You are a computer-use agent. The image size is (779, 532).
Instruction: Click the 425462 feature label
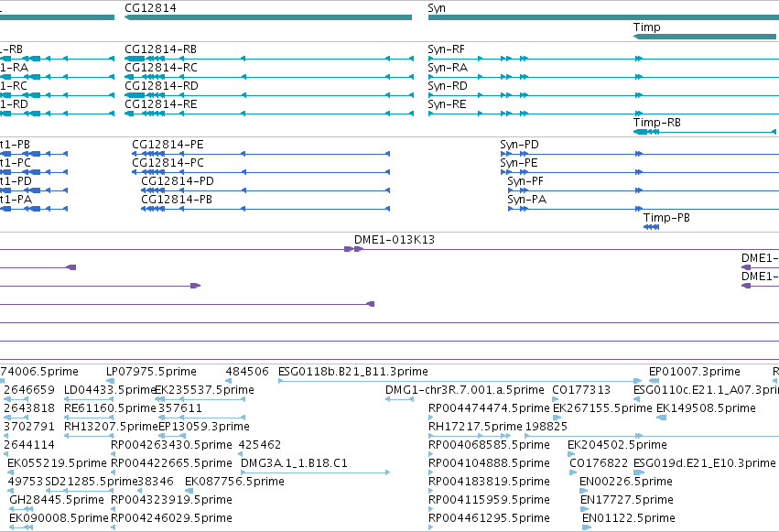[x=260, y=445]
